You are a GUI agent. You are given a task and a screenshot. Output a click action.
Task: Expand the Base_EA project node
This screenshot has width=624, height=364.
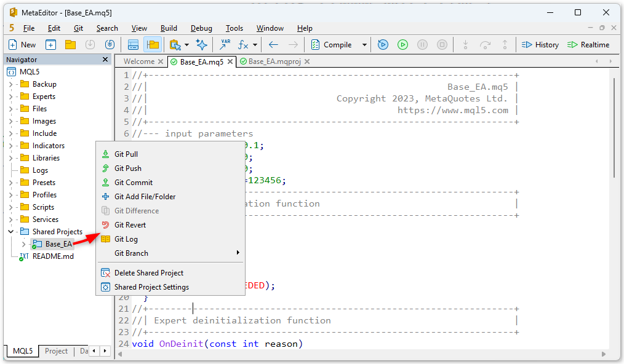(23, 244)
